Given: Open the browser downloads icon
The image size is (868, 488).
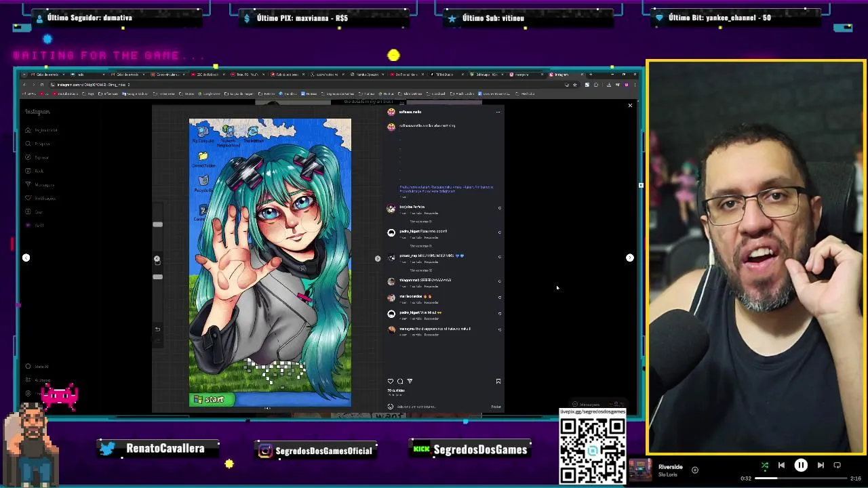Looking at the screenshot, I should point(609,85).
